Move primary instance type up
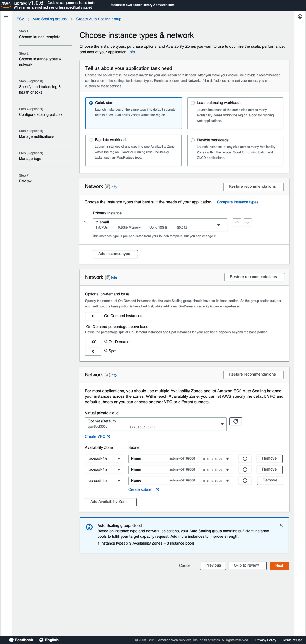The height and width of the screenshot is (644, 306). (x=237, y=222)
